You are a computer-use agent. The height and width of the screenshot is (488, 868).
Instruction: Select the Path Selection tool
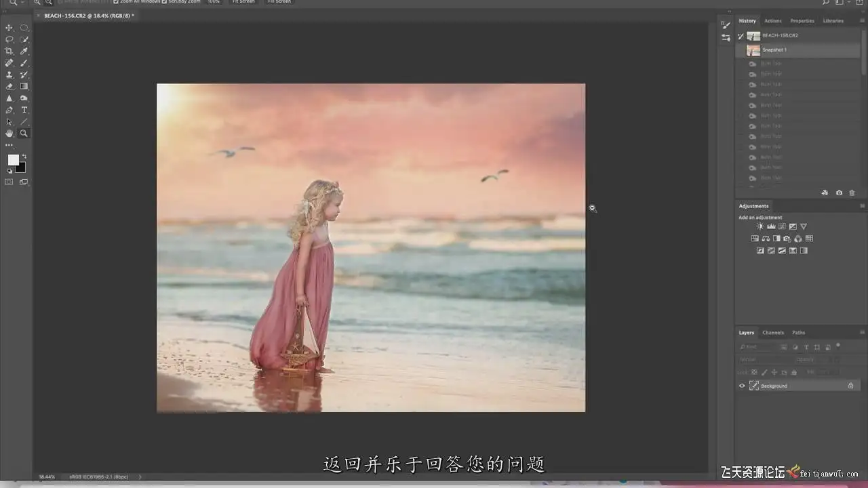(9, 122)
